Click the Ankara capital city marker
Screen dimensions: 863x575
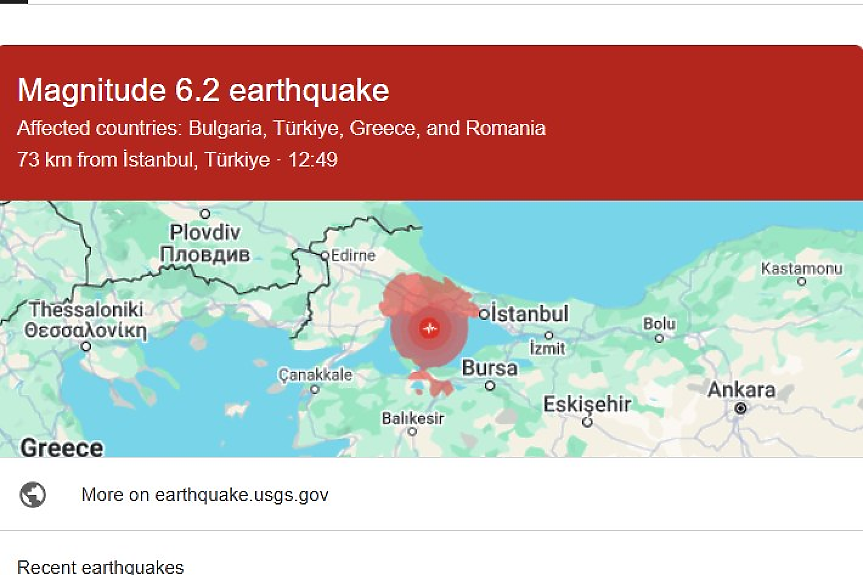(740, 408)
